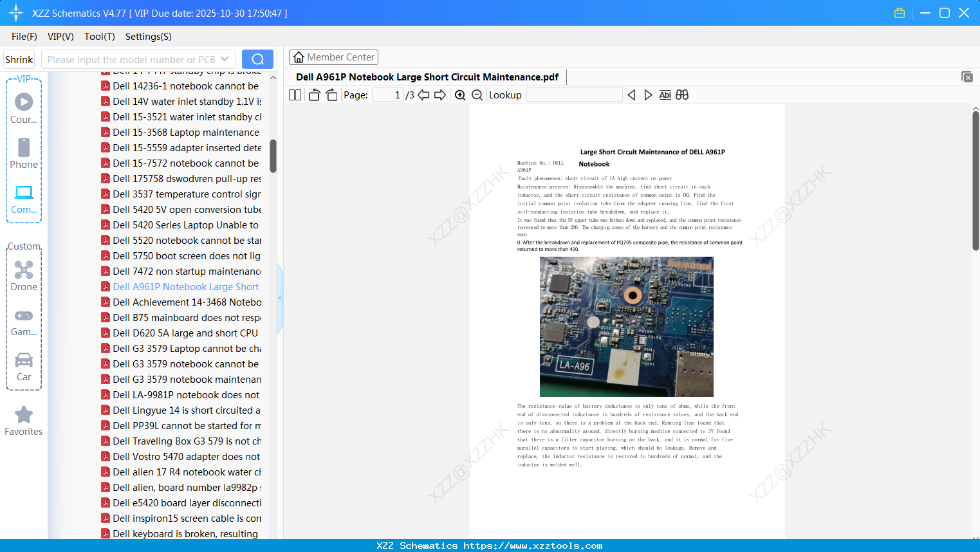The height and width of the screenshot is (552, 980).
Task: Click the Lookup text field
Action: click(574, 95)
